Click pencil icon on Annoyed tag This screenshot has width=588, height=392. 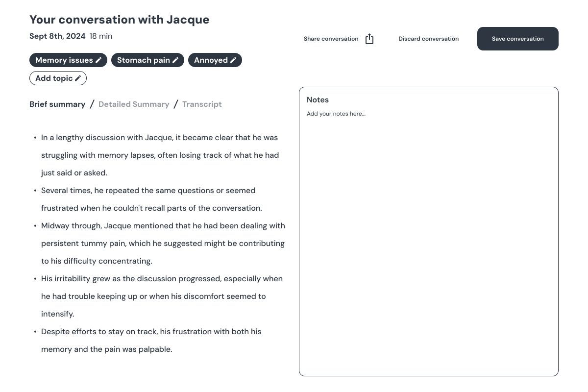coord(233,60)
